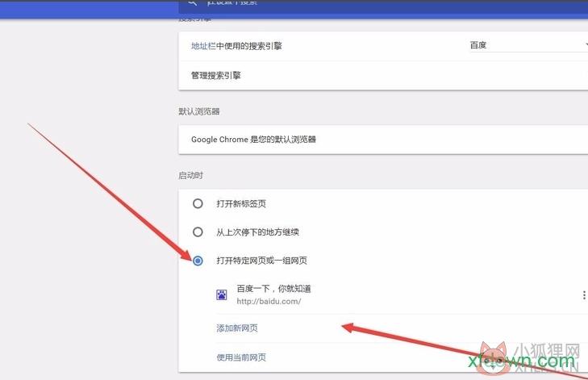Click the 默认浏览器 section heading
588x380 pixels.
[x=199, y=111]
